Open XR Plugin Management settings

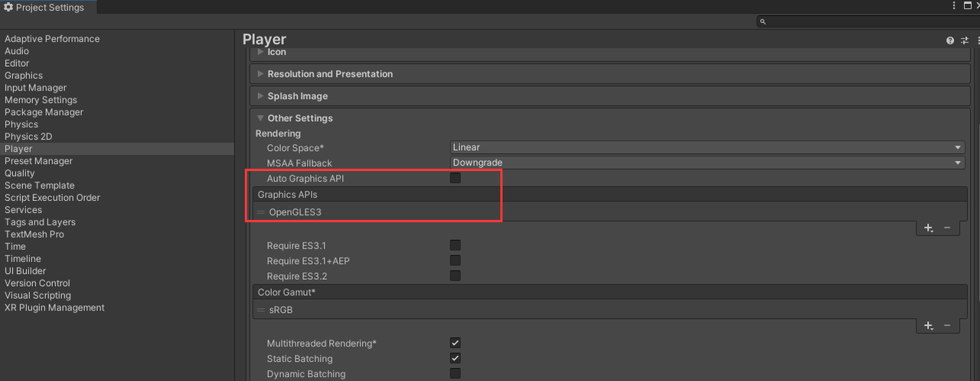(x=54, y=307)
